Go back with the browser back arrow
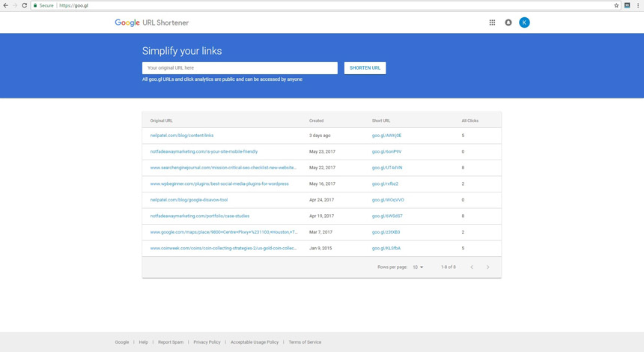The image size is (644, 352). pos(6,5)
